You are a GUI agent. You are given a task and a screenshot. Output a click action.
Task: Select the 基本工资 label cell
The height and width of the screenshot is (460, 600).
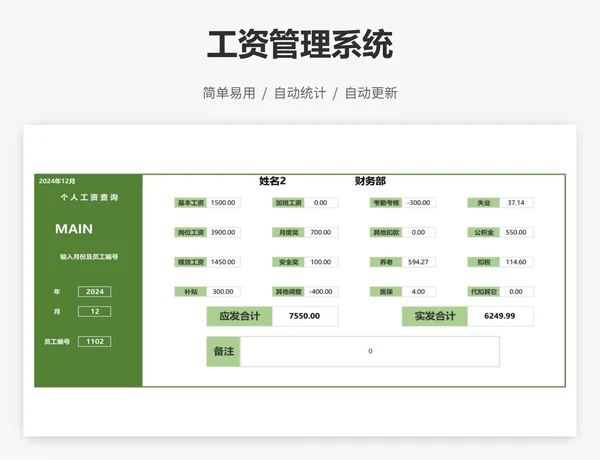191,202
